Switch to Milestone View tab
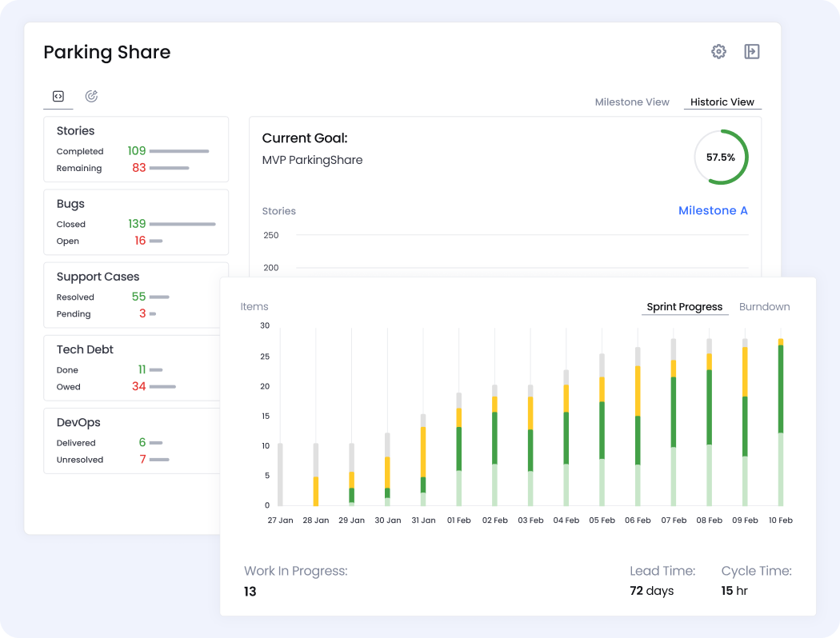Screen dimensions: 840x638 [x=632, y=102]
